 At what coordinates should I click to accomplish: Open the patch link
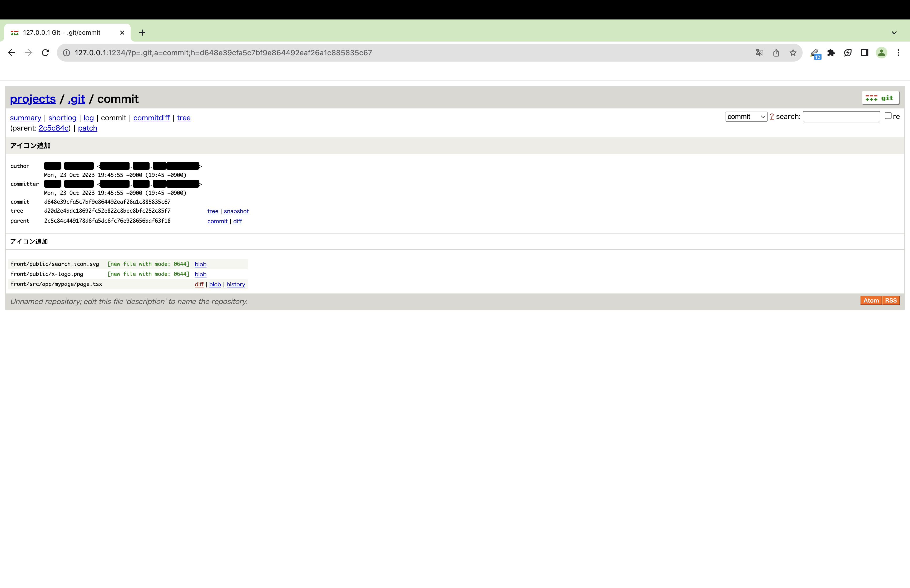[87, 128]
